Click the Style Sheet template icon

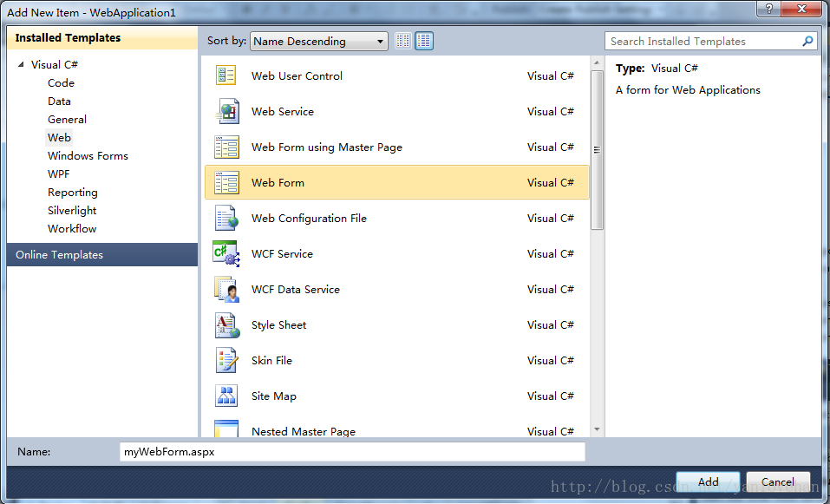click(x=227, y=324)
